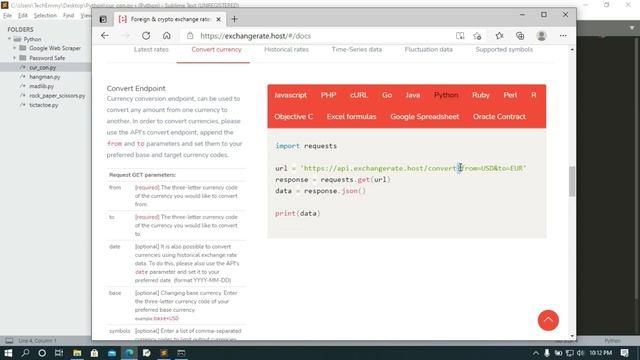
Task: Switch to the Historical rates tab
Action: (x=287, y=49)
